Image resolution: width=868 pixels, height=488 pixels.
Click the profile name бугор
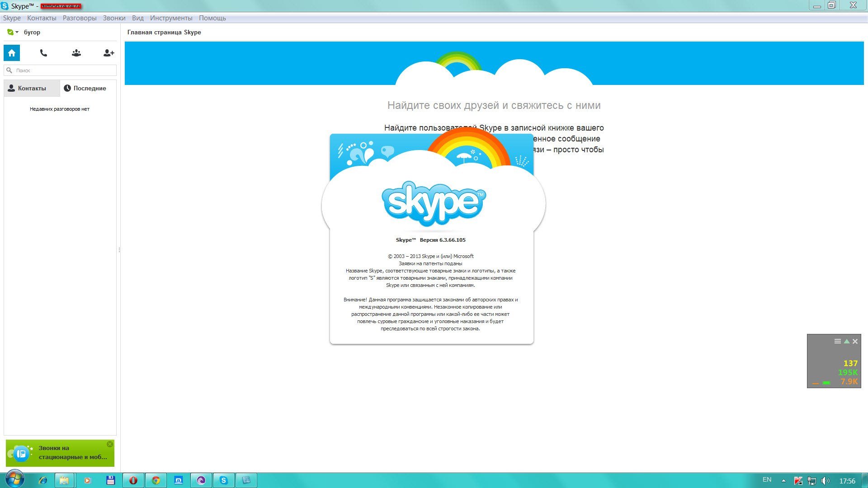32,33
